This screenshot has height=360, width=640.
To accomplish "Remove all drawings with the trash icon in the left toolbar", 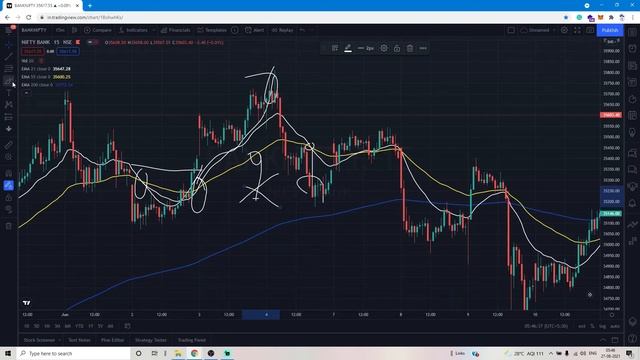I will click(9, 226).
